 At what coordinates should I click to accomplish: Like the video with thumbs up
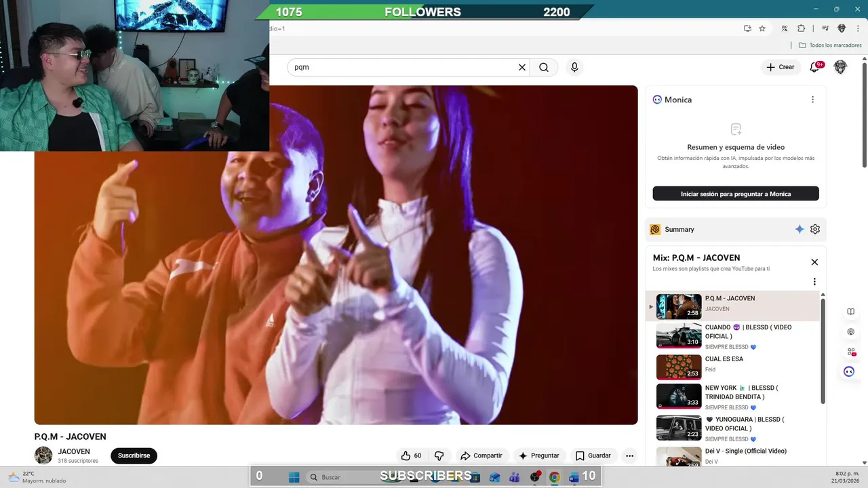click(411, 455)
